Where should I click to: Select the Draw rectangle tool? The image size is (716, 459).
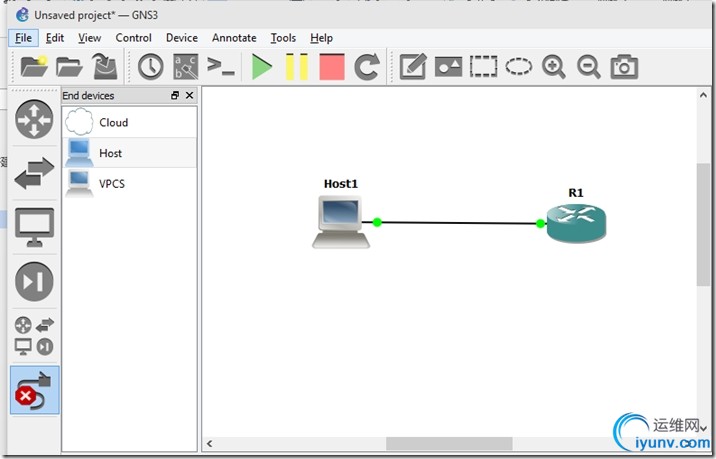click(484, 67)
